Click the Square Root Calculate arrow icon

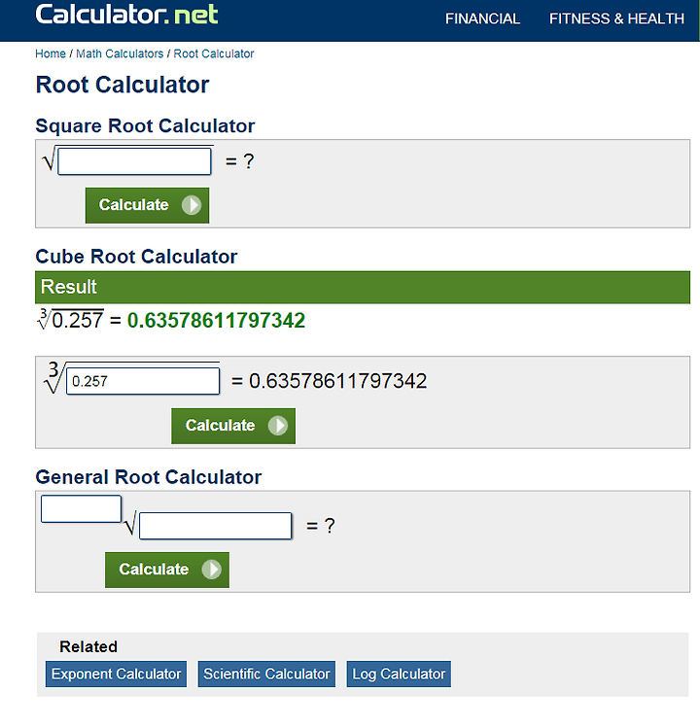[192, 205]
